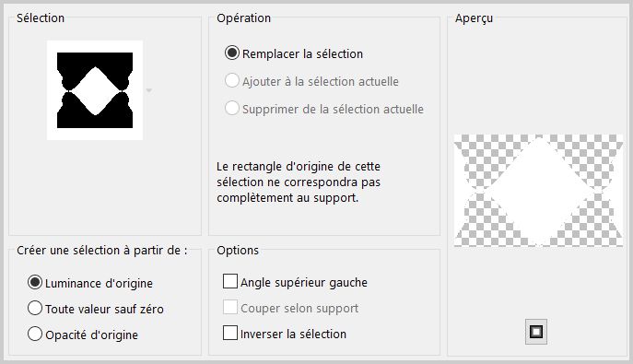
Task: Click the rectangle d'origine warning message text
Action: pyautogui.click(x=299, y=182)
